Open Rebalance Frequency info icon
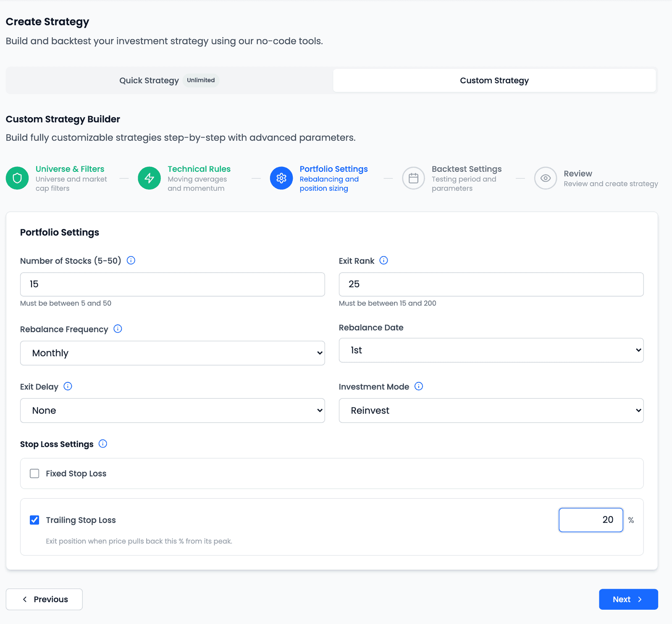672x624 pixels. coord(118,329)
